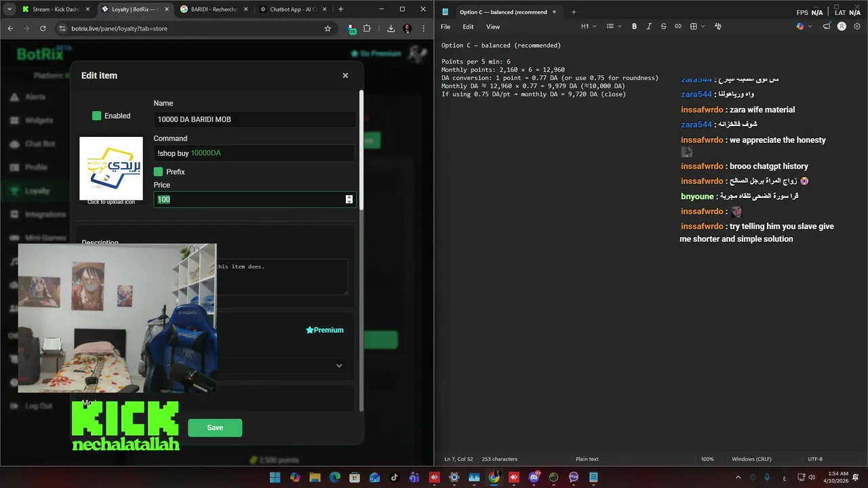Open Chrome downloads
The height and width of the screenshot is (488, 868).
[x=391, y=28]
